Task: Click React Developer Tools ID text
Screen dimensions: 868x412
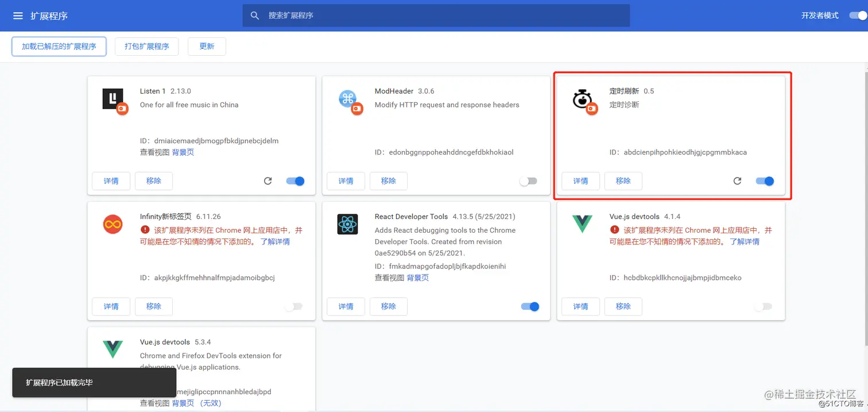Action: click(x=440, y=266)
